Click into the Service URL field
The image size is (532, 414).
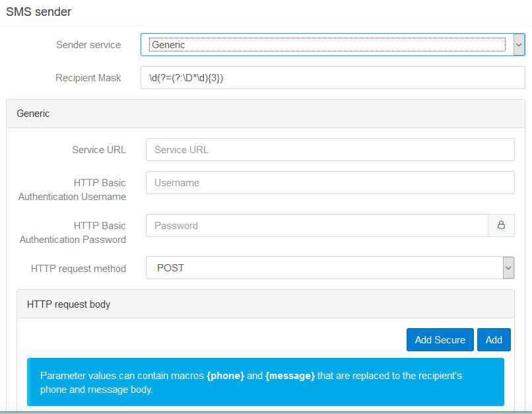330,150
